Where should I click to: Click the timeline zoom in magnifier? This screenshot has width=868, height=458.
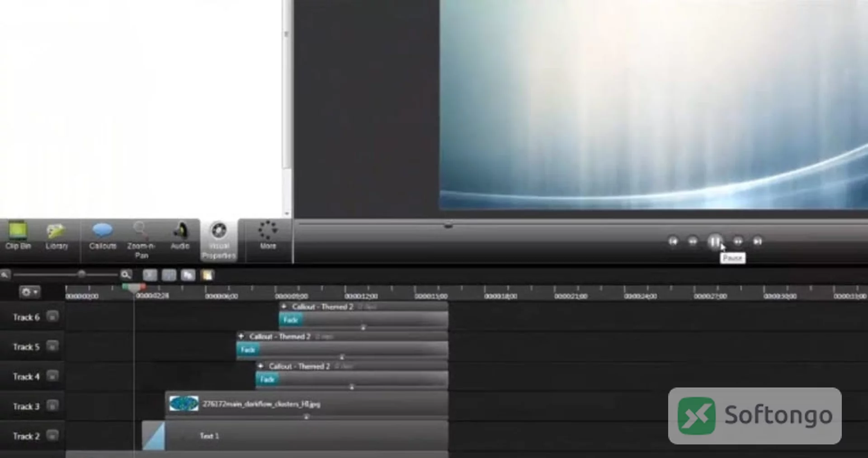[x=126, y=274]
